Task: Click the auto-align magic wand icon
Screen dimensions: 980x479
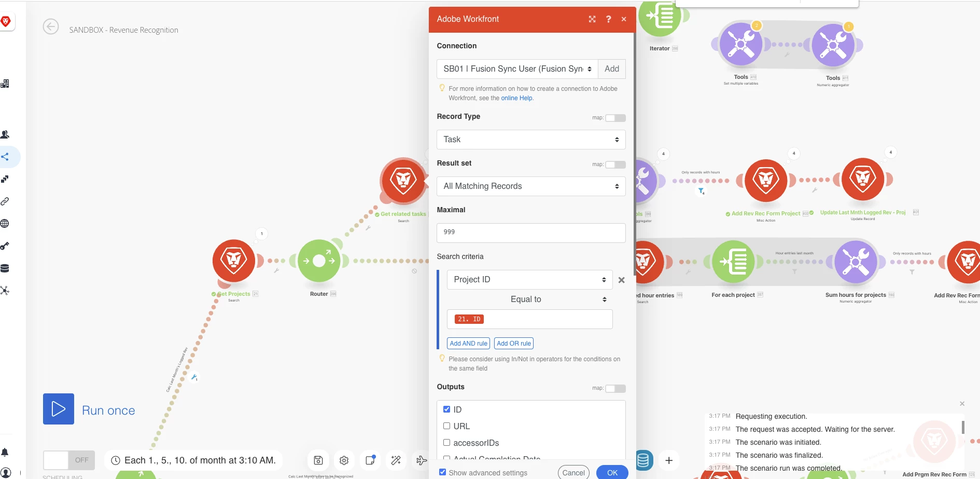Action: 396,460
